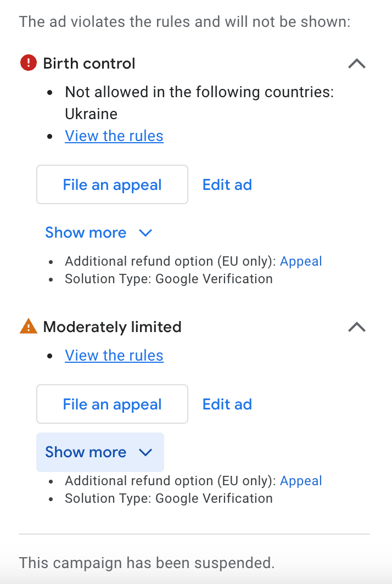Screen dimensions: 392x584
Task: Follow the Appeal refund link under Birth control
Action: pos(301,261)
